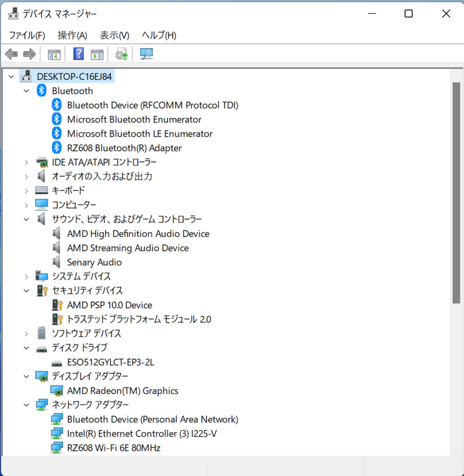Click the Senary Audio speaker icon
Viewport: 464px width, 476px height.
[x=57, y=262]
